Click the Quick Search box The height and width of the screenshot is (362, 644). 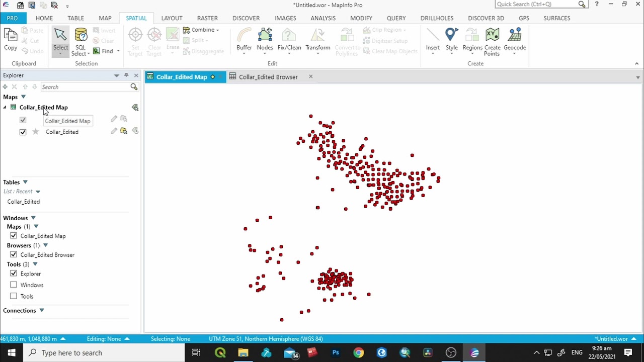(536, 4)
